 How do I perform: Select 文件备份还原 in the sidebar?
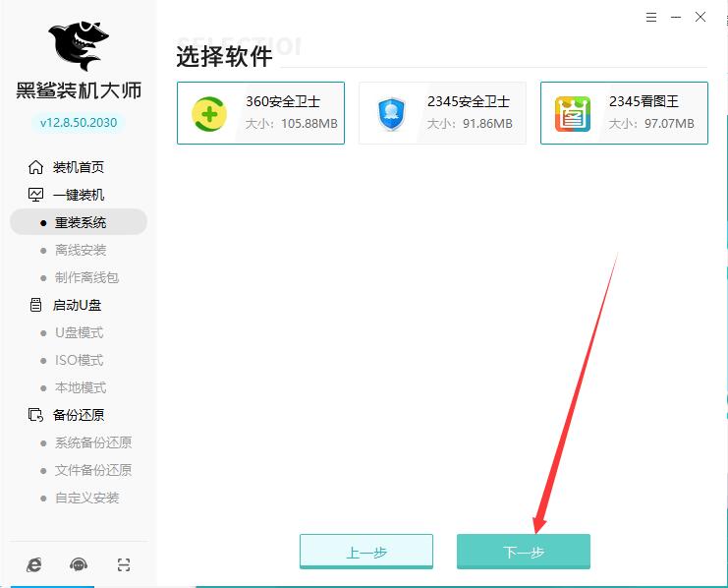point(93,470)
